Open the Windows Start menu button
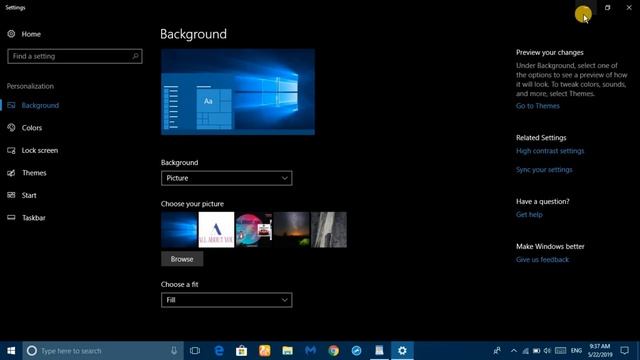Image resolution: width=640 pixels, height=360 pixels. coord(11,351)
